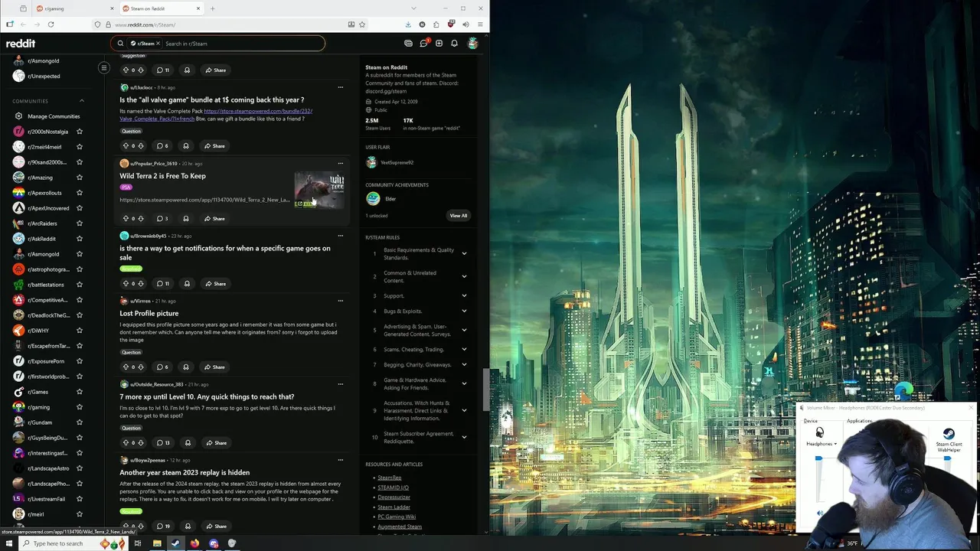Toggle favorite star for r/Gundam
This screenshot has height=551, width=980.
[80, 422]
